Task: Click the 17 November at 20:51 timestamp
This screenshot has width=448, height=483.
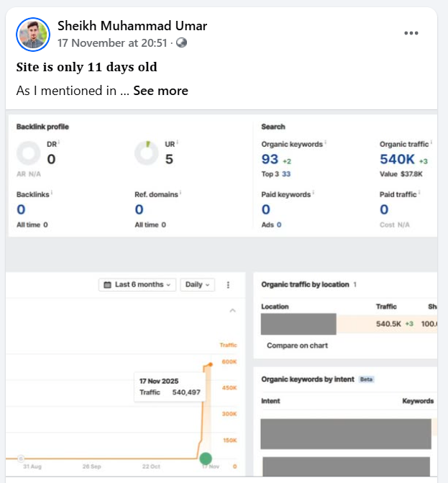Action: (x=113, y=42)
